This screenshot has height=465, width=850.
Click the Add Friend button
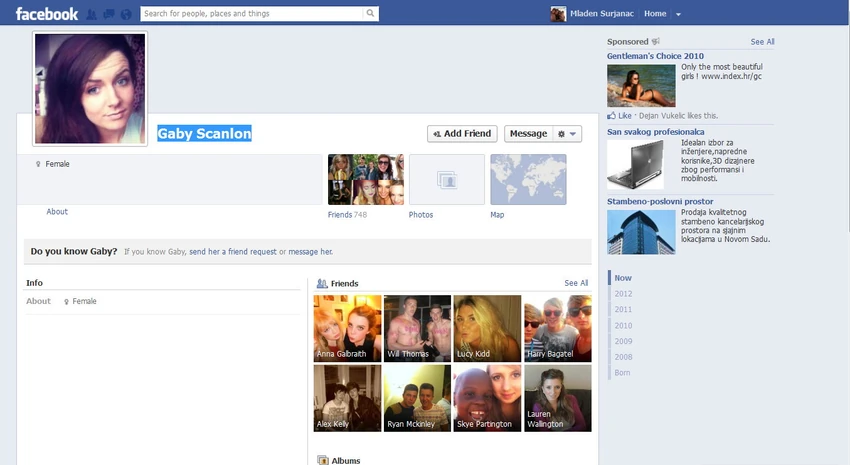tap(462, 134)
